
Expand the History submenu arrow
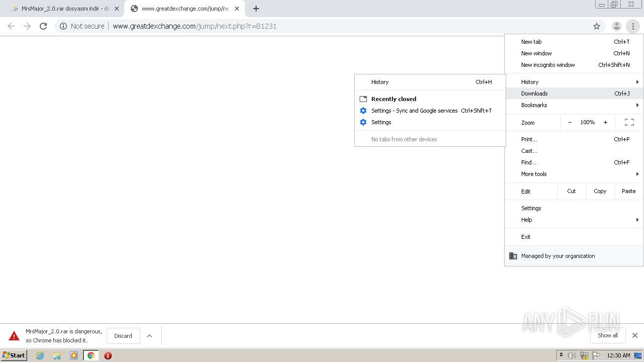coord(637,82)
